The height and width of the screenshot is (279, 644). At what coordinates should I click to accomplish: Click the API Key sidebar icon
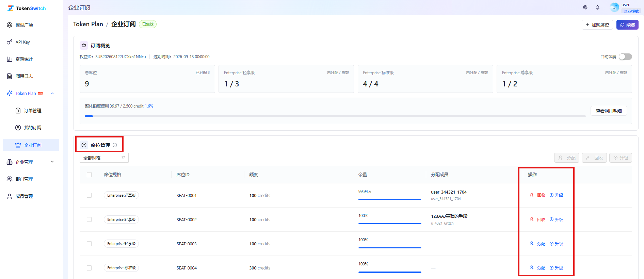[10, 42]
